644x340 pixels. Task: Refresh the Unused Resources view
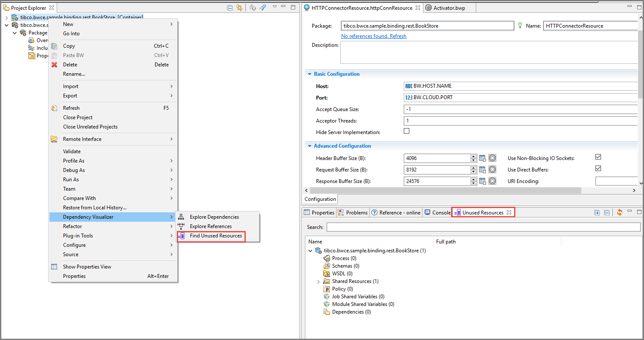pos(619,212)
